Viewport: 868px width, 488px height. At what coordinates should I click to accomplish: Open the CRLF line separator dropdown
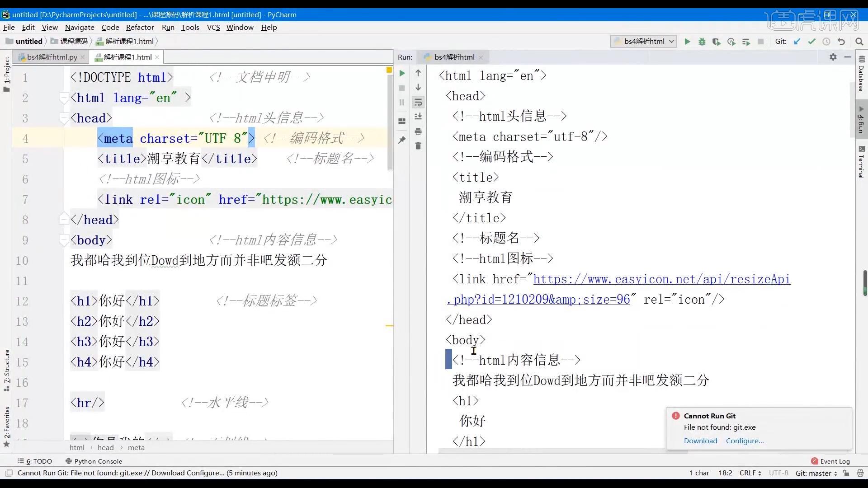tap(750, 473)
